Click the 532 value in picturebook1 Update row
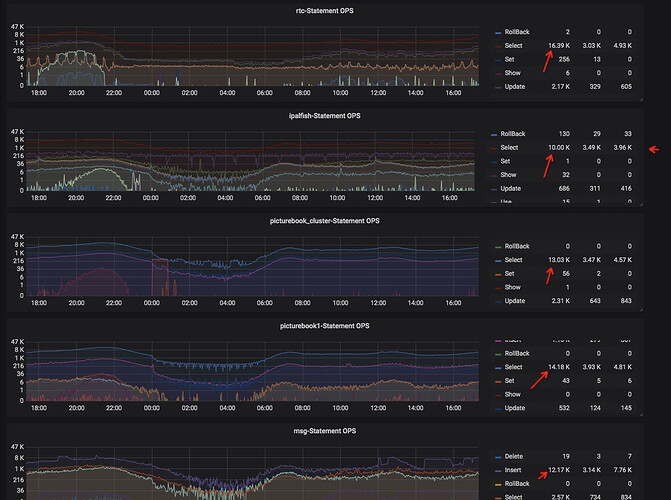The width and height of the screenshot is (671, 500). 564,408
